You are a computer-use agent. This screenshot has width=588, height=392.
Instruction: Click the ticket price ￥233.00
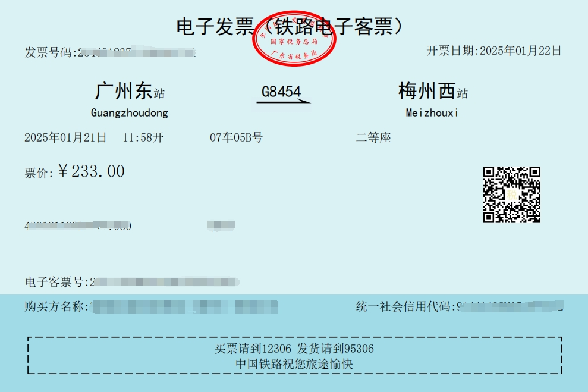(x=91, y=171)
